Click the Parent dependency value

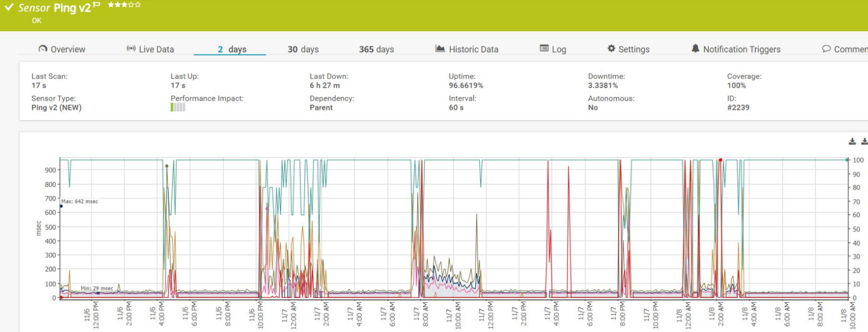point(321,108)
